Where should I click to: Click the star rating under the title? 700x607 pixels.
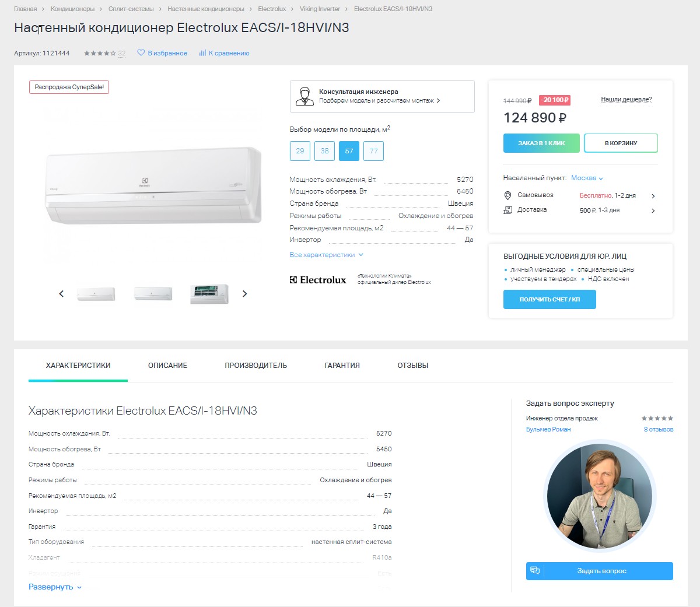click(x=100, y=53)
